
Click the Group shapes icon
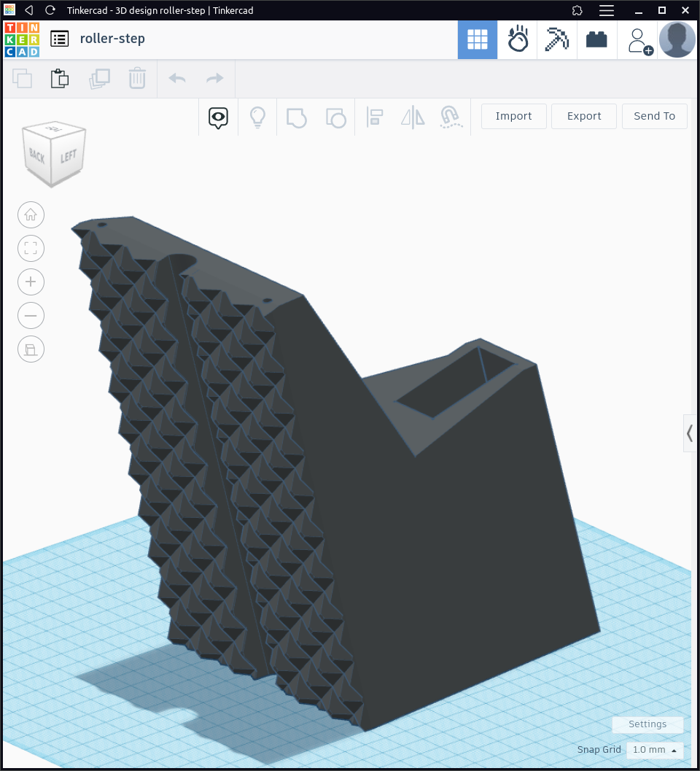coord(297,118)
